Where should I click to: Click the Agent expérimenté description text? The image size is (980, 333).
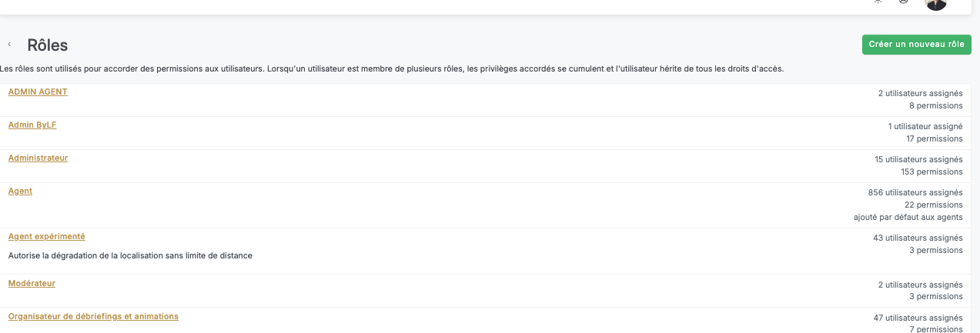pos(130,255)
